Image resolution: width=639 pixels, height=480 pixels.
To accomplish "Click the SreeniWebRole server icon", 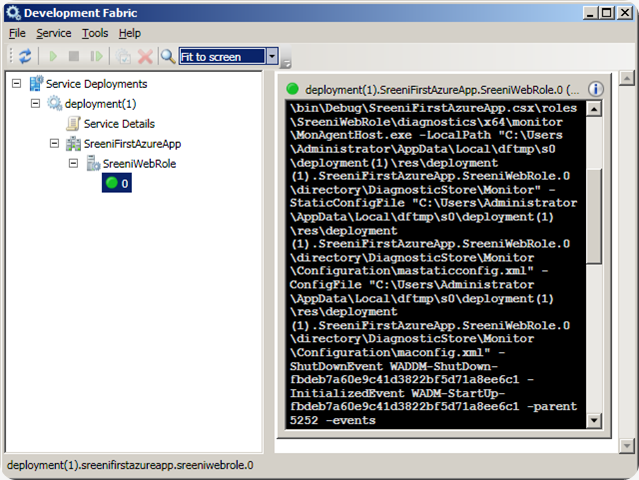I will pos(93,163).
